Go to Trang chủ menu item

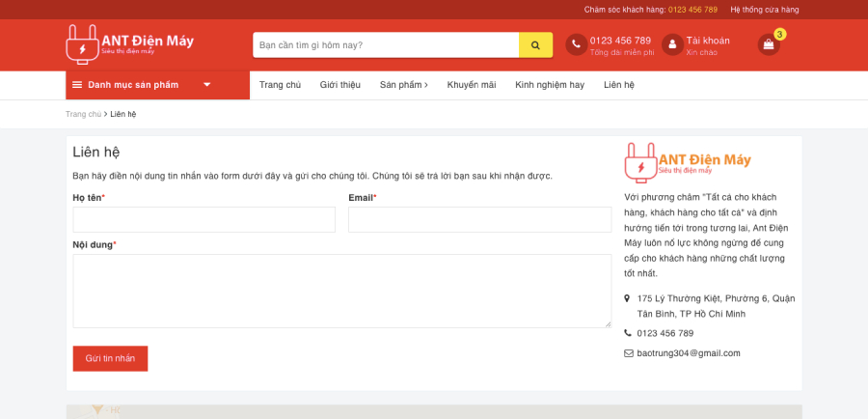[280, 85]
